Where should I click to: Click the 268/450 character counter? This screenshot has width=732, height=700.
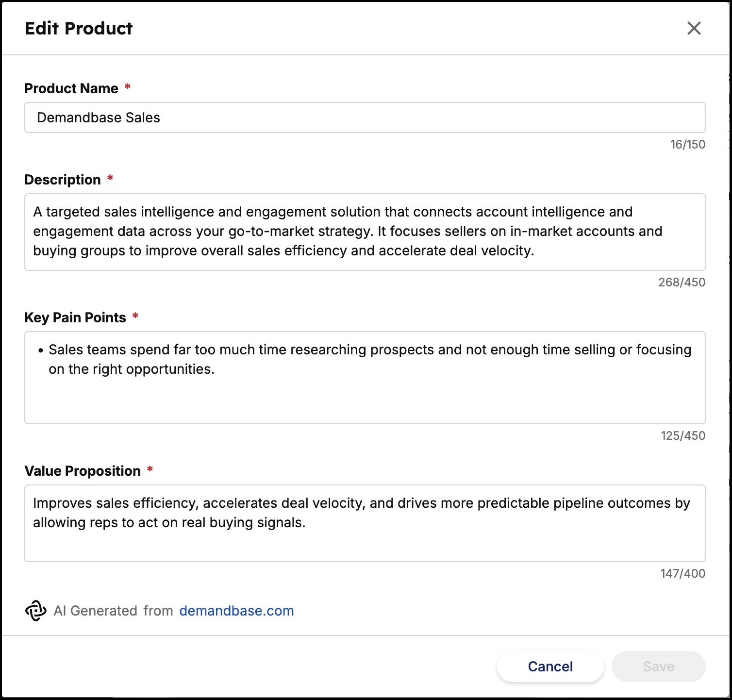coord(682,282)
